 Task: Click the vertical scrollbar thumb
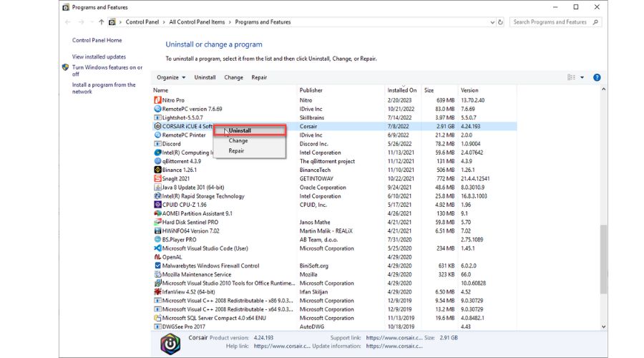tap(603, 259)
